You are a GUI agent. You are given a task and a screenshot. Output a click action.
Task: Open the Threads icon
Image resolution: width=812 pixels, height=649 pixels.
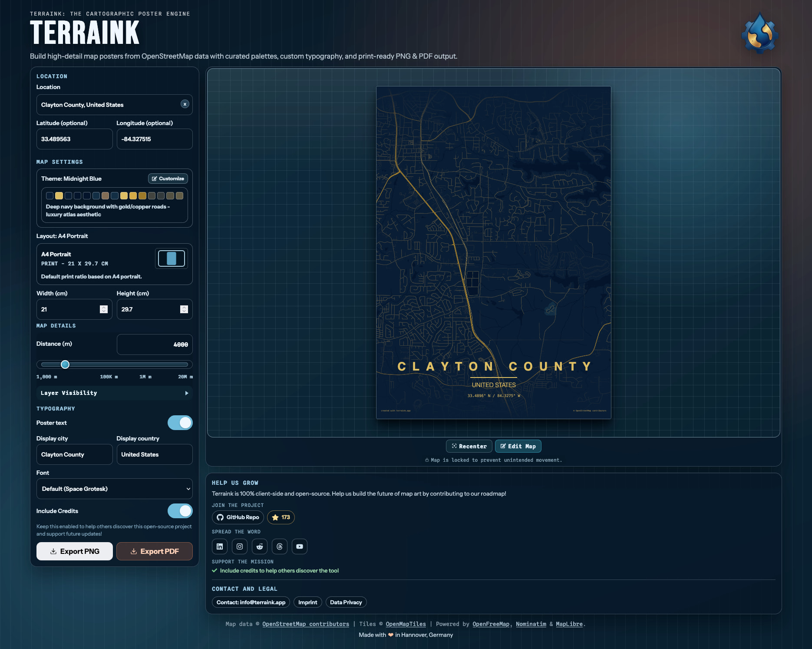pyautogui.click(x=280, y=546)
